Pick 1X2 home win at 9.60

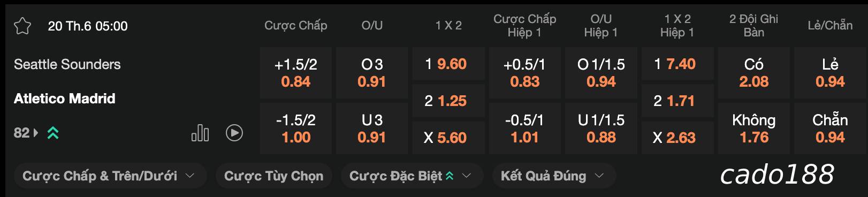[x=448, y=64]
